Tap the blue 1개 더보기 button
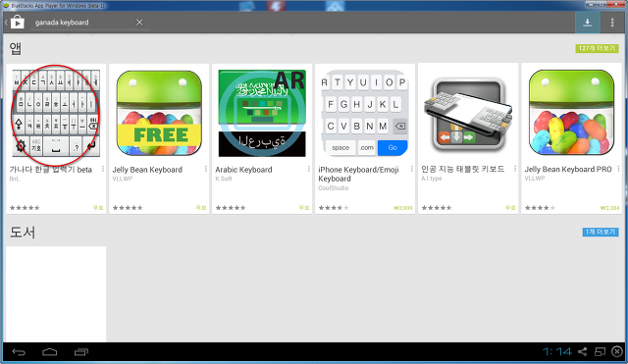Viewport: 628px width, 364px height. coord(600,232)
